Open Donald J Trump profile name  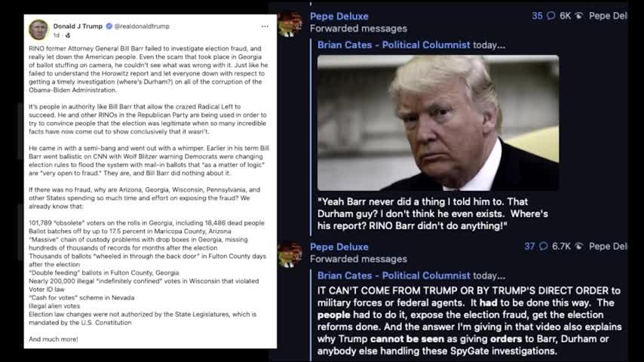78,26
